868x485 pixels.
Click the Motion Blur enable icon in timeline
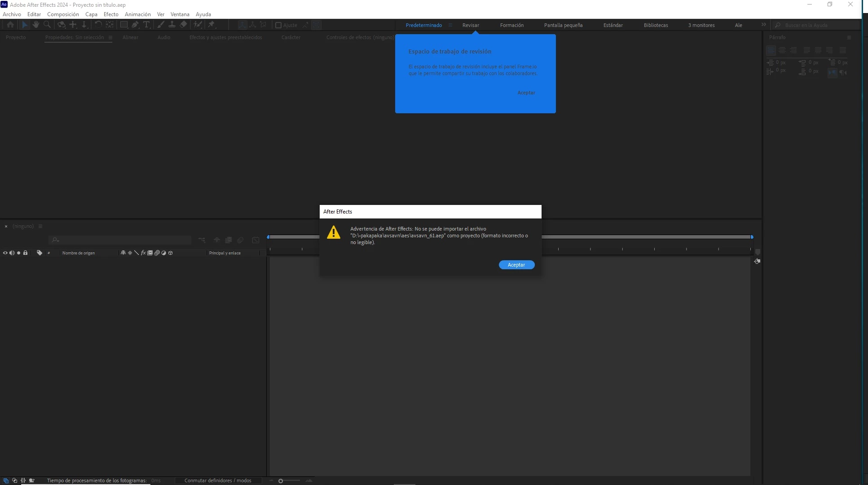(240, 240)
